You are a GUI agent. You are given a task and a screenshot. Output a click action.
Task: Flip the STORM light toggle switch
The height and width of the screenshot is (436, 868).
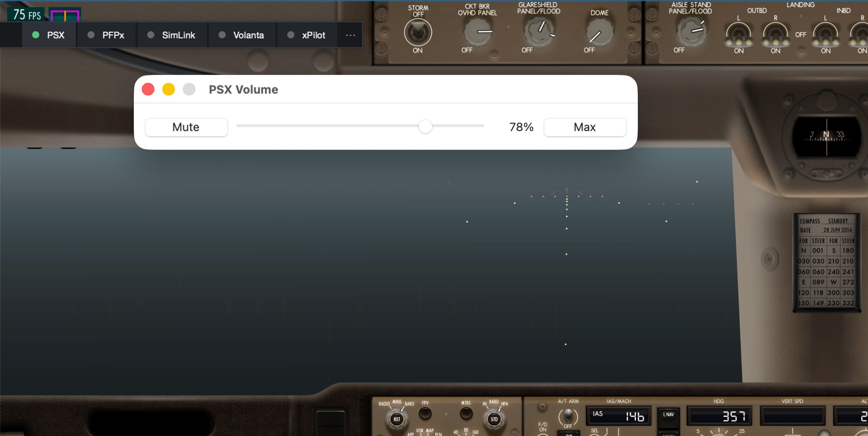[x=418, y=32]
